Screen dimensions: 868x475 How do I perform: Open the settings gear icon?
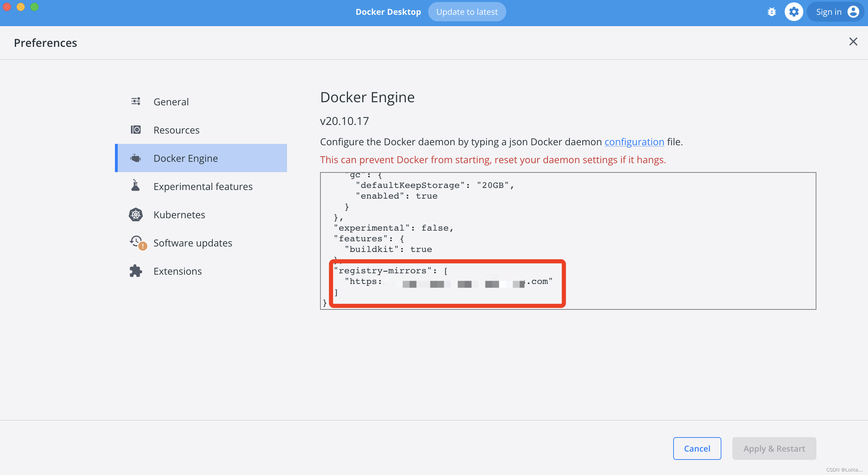pos(794,12)
